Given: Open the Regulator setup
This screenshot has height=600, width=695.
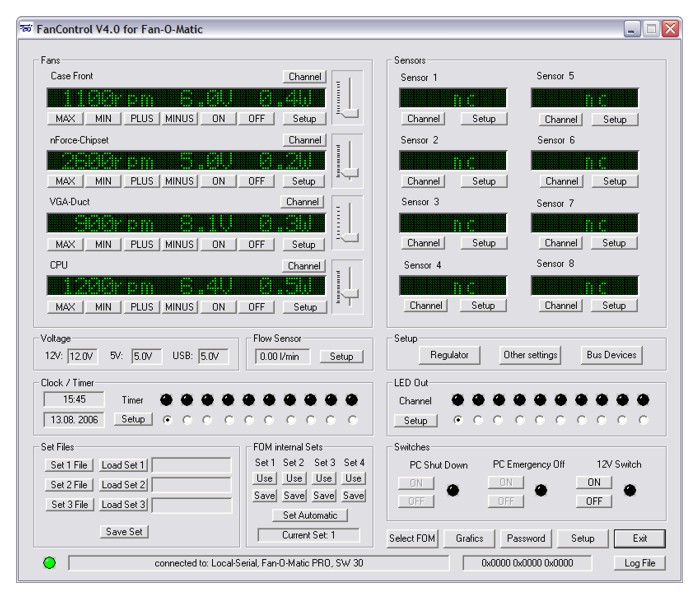Looking at the screenshot, I should click(x=449, y=354).
